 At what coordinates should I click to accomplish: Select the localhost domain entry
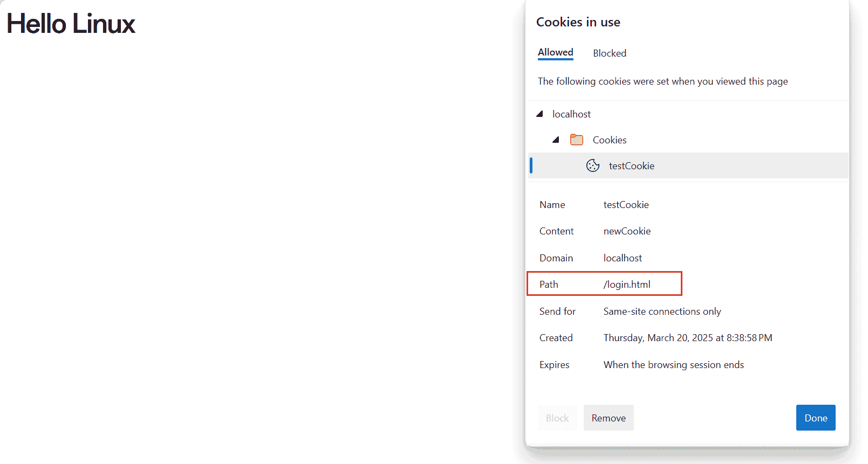pos(571,114)
